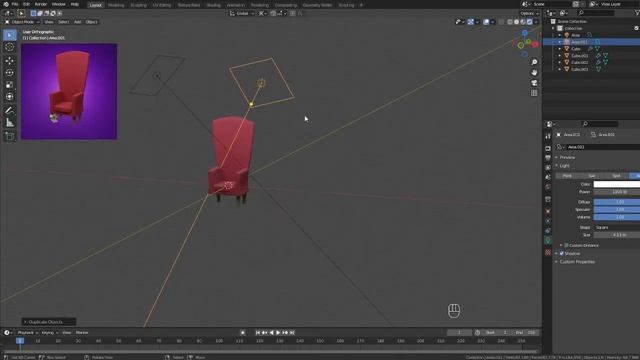The width and height of the screenshot is (640, 360).
Task: Switch to material preview shading
Action: 523,22
